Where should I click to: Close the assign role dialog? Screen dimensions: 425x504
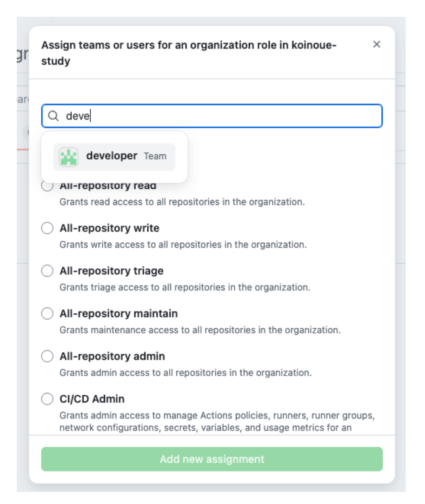click(x=377, y=44)
